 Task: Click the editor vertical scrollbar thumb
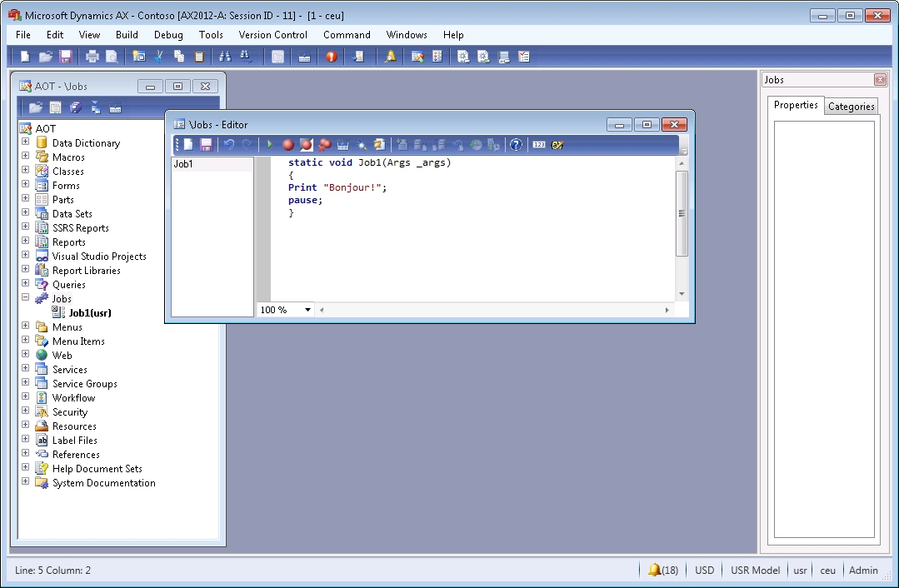coord(682,213)
